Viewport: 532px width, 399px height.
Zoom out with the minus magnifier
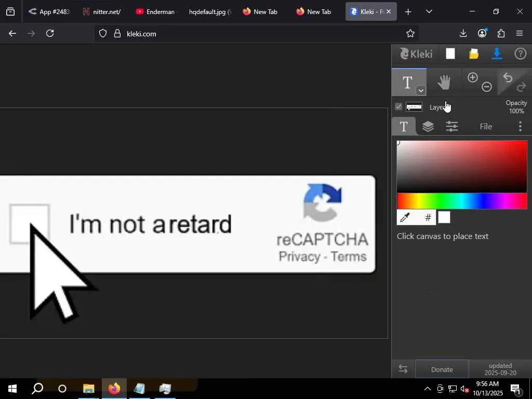click(486, 87)
